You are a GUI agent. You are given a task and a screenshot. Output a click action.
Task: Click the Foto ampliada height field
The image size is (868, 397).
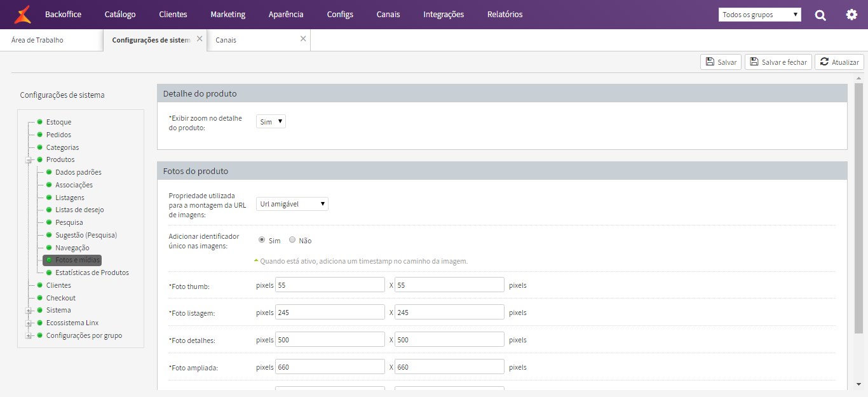(x=449, y=367)
